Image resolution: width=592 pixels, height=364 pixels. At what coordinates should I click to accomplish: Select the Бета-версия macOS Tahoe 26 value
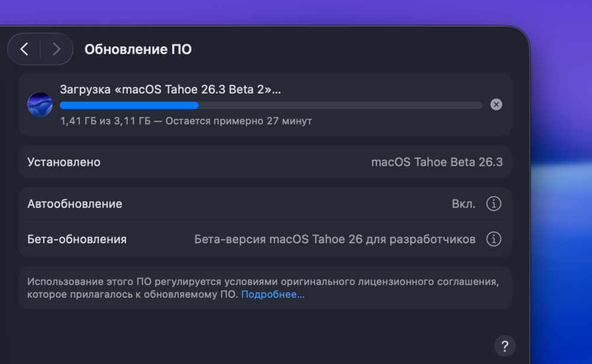[334, 239]
